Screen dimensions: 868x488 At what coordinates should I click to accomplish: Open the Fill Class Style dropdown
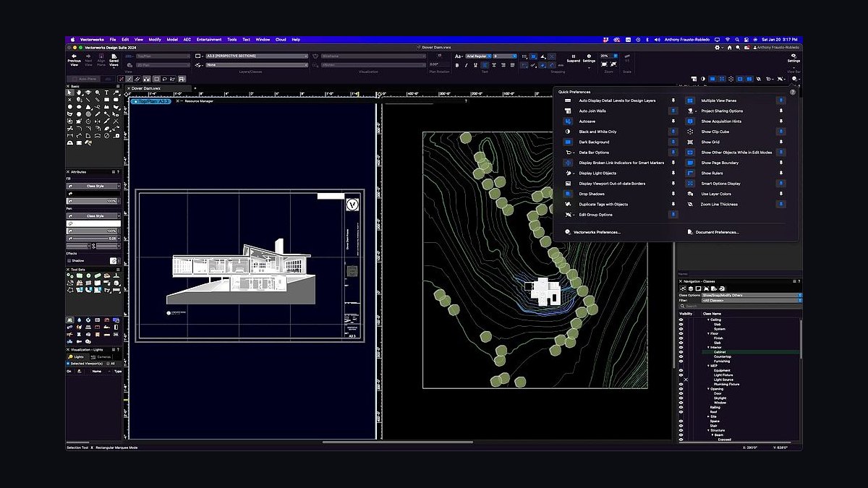point(93,186)
